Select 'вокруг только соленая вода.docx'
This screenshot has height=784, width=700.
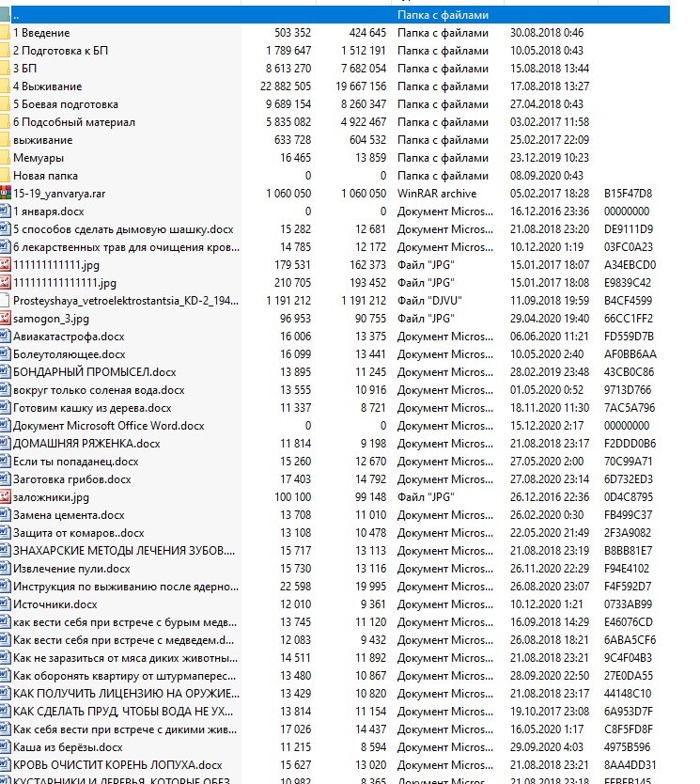pos(99,390)
